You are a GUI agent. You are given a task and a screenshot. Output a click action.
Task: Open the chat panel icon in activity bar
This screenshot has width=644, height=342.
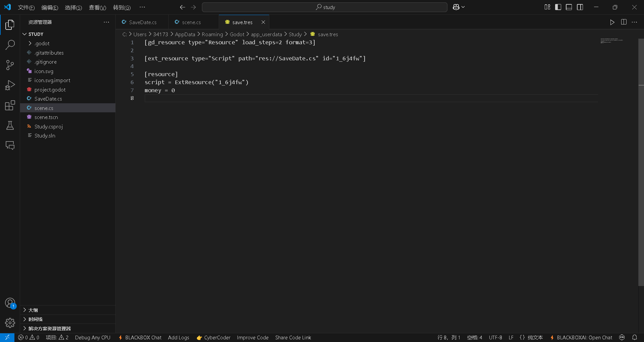click(x=10, y=145)
